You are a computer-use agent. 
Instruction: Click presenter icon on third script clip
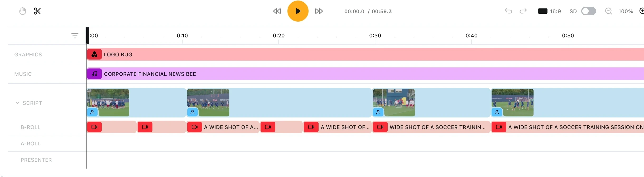click(x=378, y=112)
